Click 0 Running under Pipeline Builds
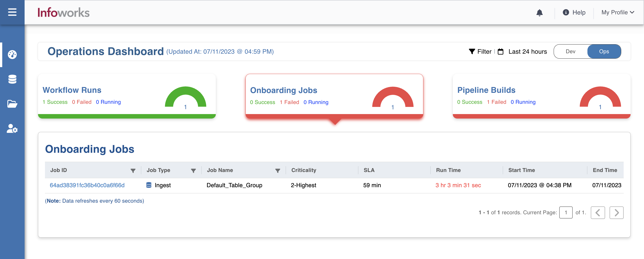The width and height of the screenshot is (644, 259). (523, 102)
